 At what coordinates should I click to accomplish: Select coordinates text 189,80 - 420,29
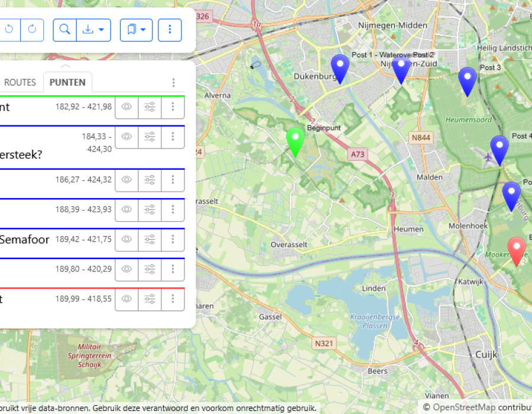pyautogui.click(x=83, y=269)
